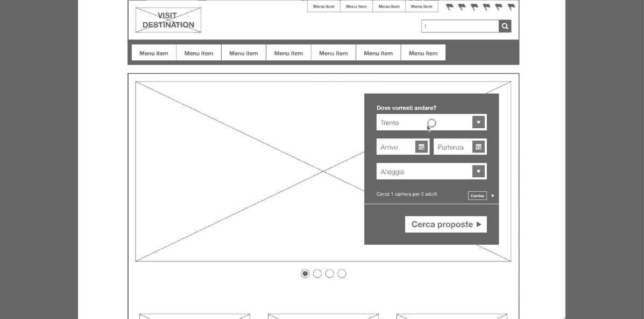Open fourth Menu item in main navigation
The image size is (644, 319).
(x=289, y=53)
